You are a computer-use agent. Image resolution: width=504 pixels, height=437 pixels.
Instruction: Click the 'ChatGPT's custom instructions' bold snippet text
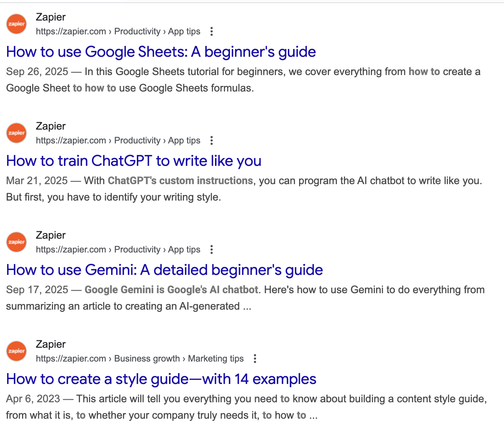180,180
